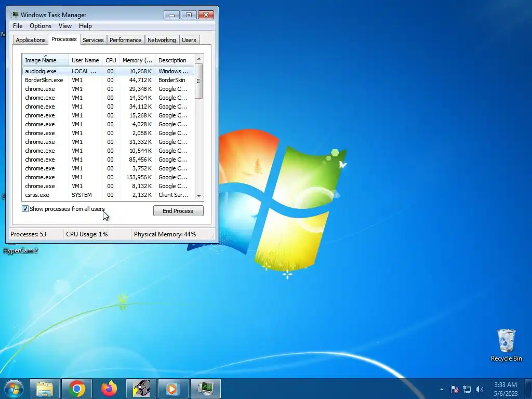The image size is (532, 399).
Task: Sort by the Memory column header
Action: pos(137,60)
